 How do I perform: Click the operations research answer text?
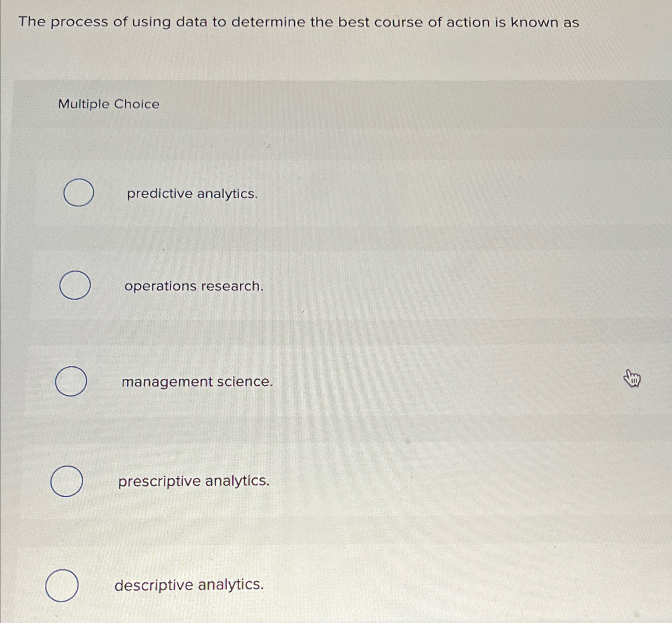point(193,286)
